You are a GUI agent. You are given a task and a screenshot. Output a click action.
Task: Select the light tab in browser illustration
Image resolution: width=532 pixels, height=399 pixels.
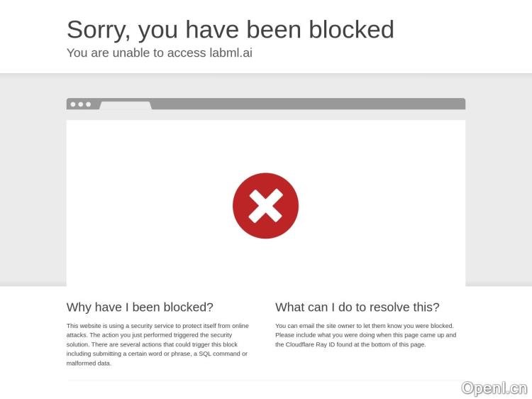point(126,105)
